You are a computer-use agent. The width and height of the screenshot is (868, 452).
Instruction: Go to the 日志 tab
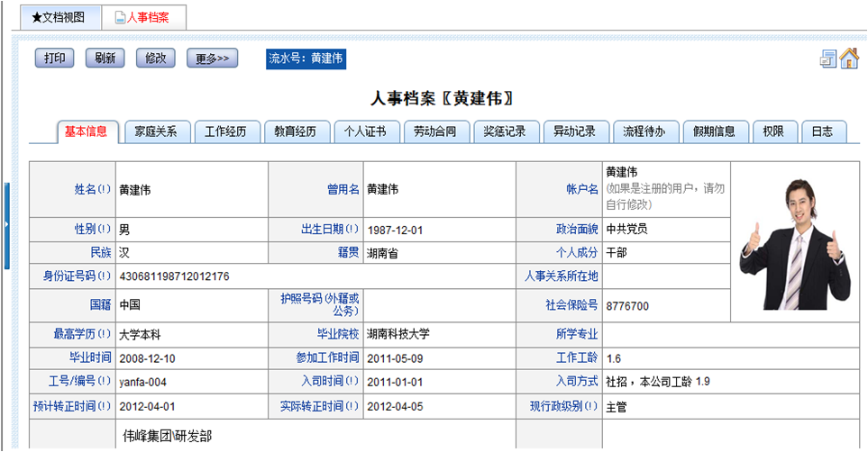point(824,131)
